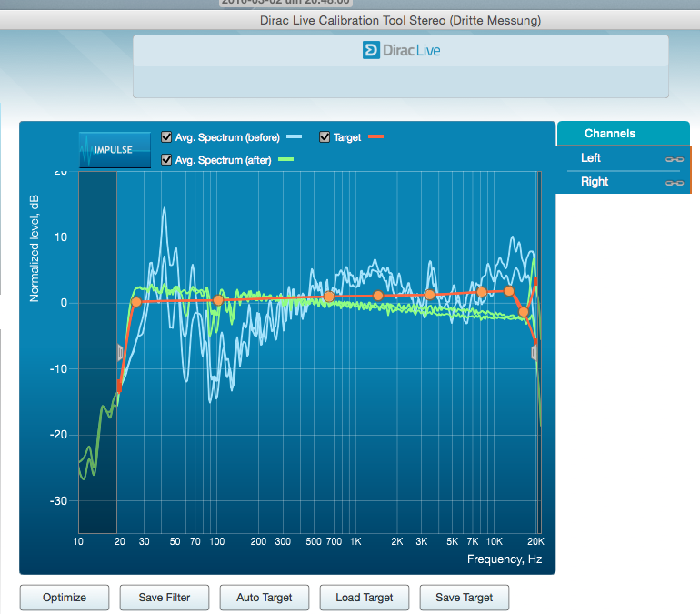Switch to the Impulse response view
This screenshot has height=614, width=700.
115,149
